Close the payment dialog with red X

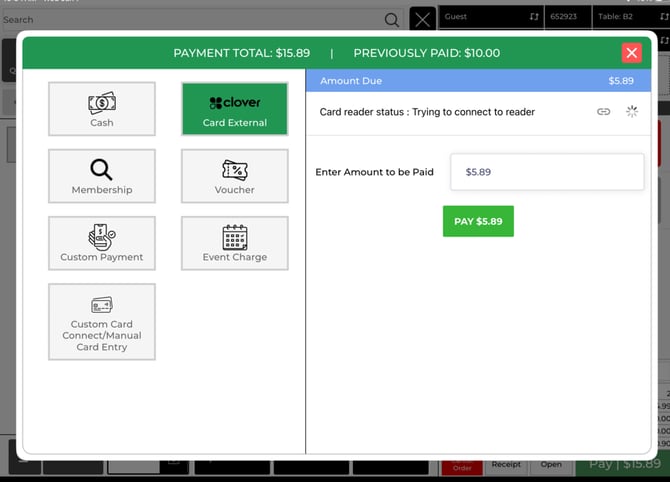coord(631,53)
